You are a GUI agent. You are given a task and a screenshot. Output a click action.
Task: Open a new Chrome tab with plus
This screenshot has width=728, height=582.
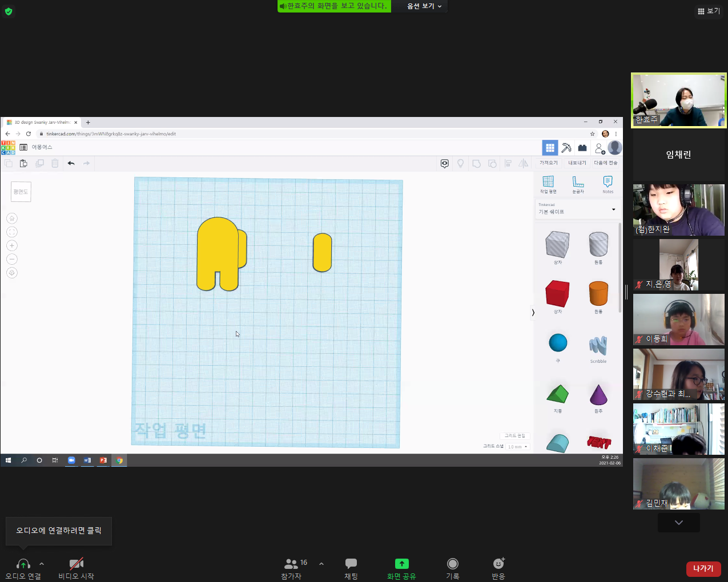[88, 122]
